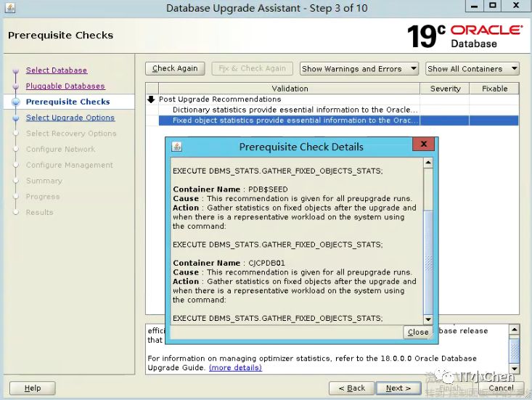Click the description panel scroll up arrow

tap(515, 330)
